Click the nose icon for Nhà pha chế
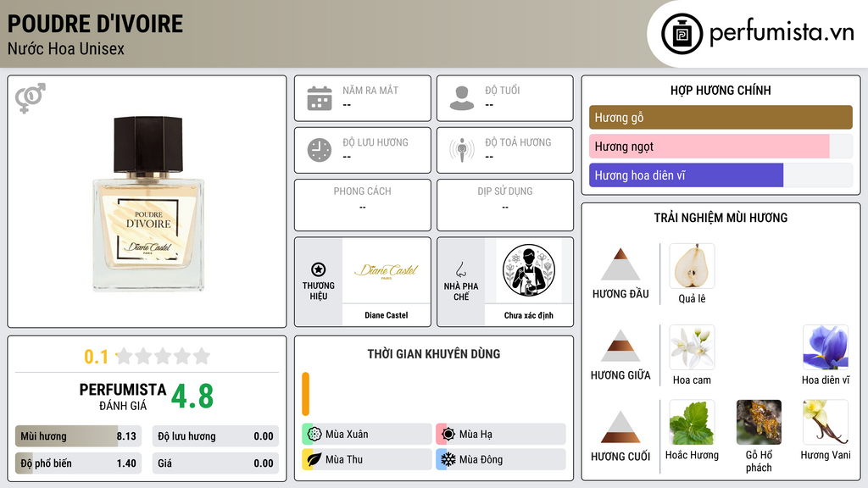Viewport: 868px width, 488px height. tap(460, 269)
